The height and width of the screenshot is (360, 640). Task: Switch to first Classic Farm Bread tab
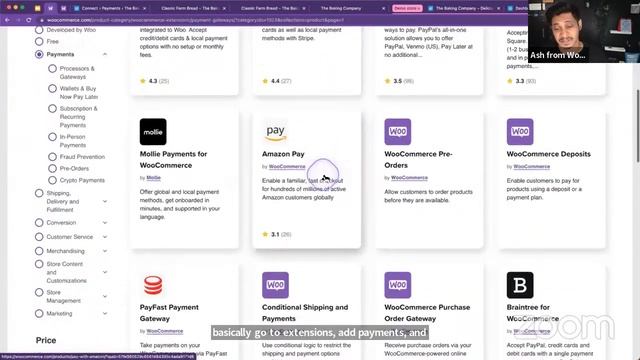[x=190, y=8]
